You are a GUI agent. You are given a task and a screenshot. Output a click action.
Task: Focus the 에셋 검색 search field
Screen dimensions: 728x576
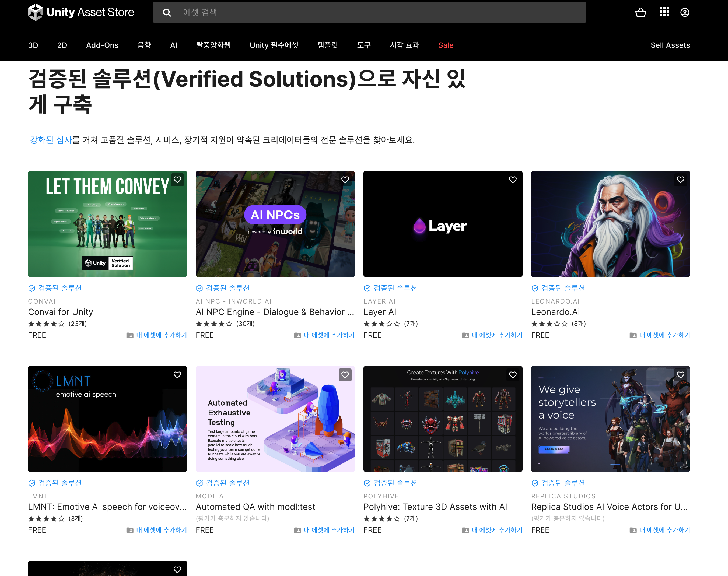(371, 12)
